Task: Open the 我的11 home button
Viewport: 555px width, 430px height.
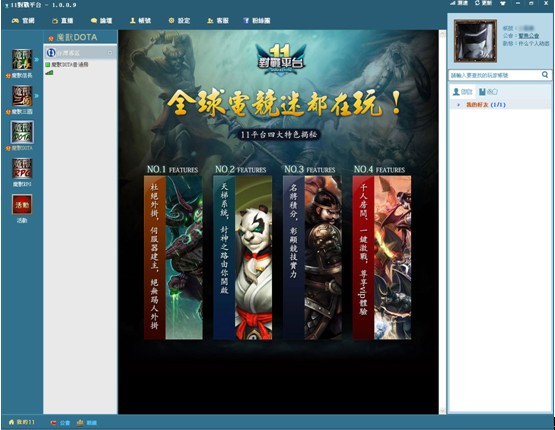Action: 22,422
